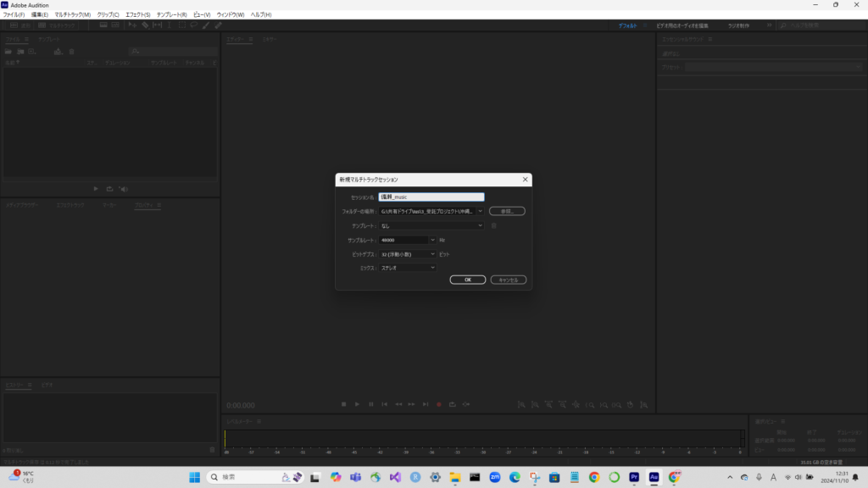Click the template trash delete icon
Viewport: 868px width, 488px height.
coord(494,225)
